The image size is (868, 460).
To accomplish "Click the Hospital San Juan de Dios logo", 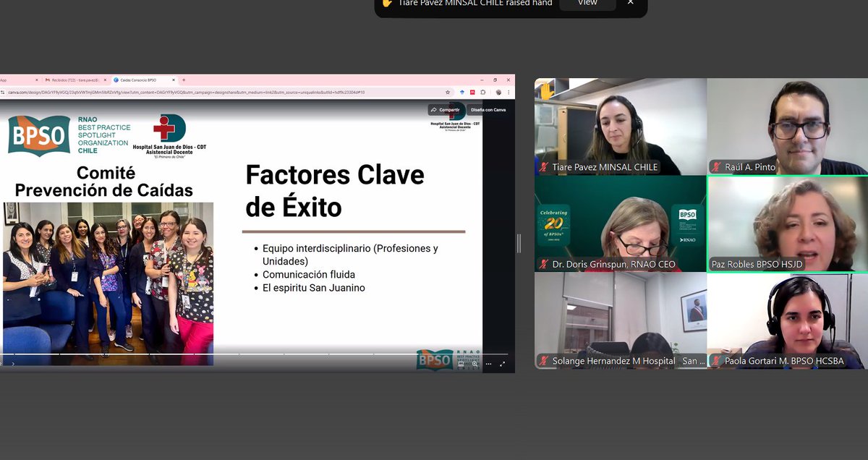I will coord(169,136).
